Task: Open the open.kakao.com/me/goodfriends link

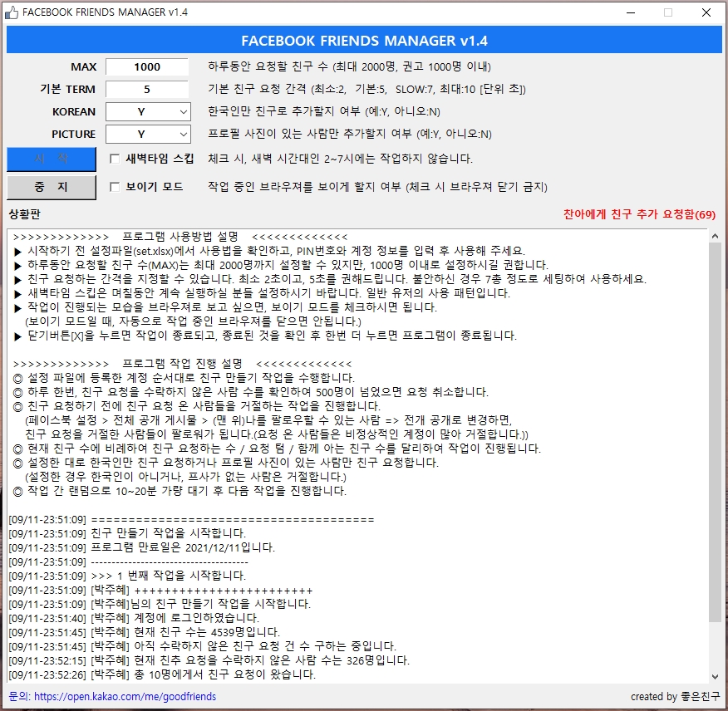Action: 125,697
